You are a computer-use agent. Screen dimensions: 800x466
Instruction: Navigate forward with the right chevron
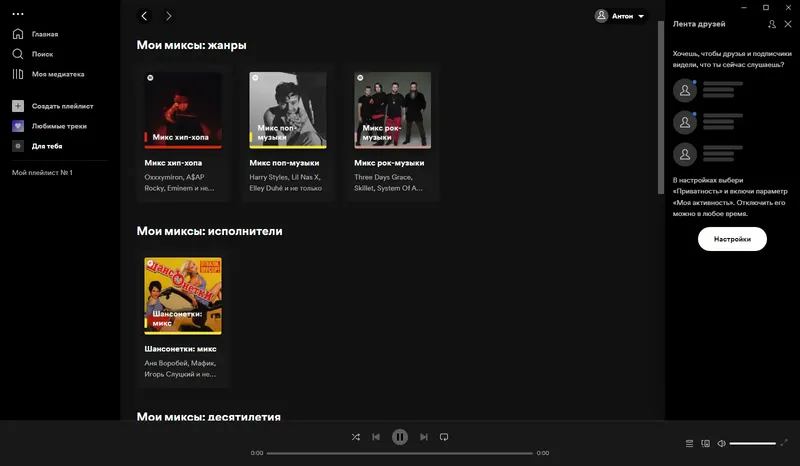click(168, 16)
